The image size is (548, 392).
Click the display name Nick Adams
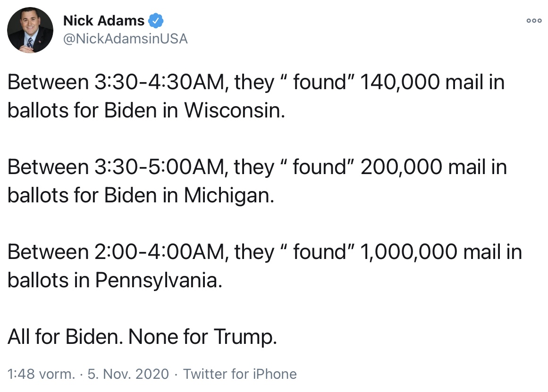[x=104, y=21]
